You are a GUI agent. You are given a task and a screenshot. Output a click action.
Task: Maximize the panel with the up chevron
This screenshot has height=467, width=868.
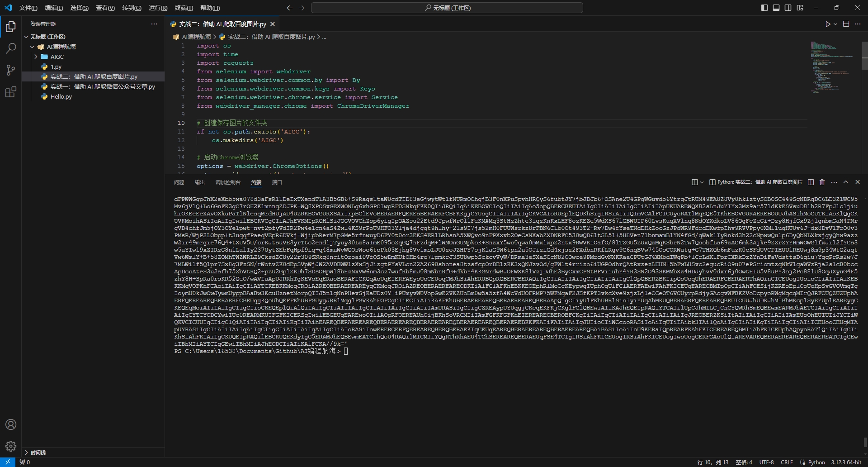(x=846, y=182)
